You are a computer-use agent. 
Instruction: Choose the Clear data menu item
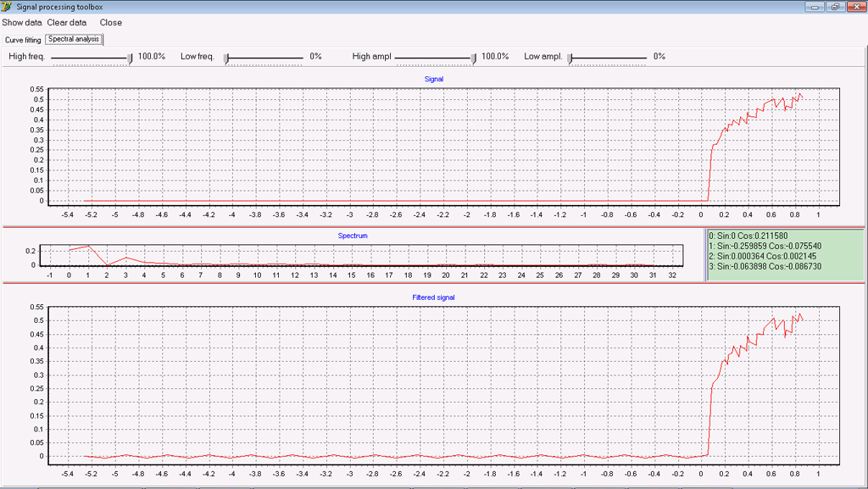(66, 23)
